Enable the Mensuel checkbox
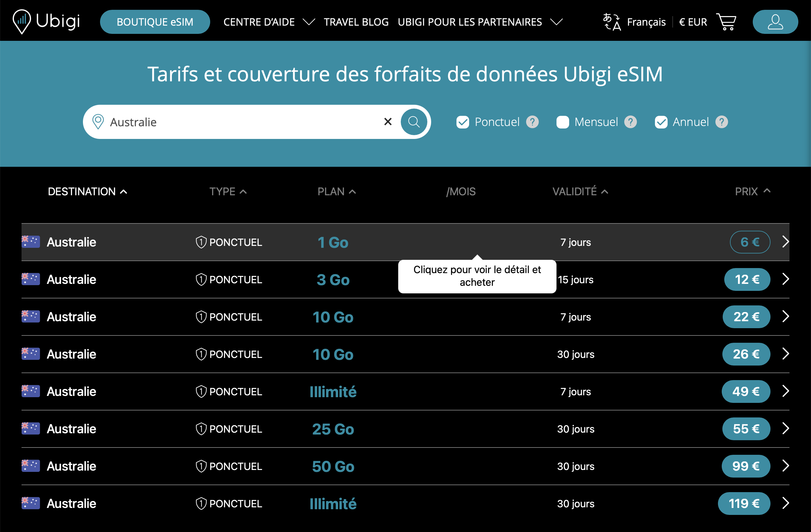811x532 pixels. point(563,122)
